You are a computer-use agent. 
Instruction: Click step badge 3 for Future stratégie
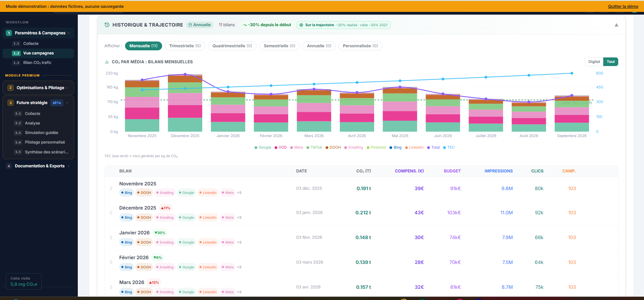point(11,103)
